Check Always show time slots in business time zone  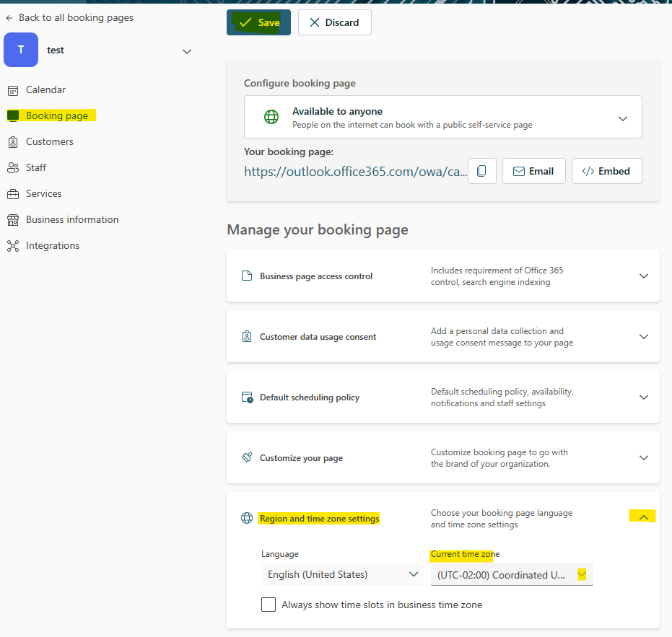(x=269, y=605)
